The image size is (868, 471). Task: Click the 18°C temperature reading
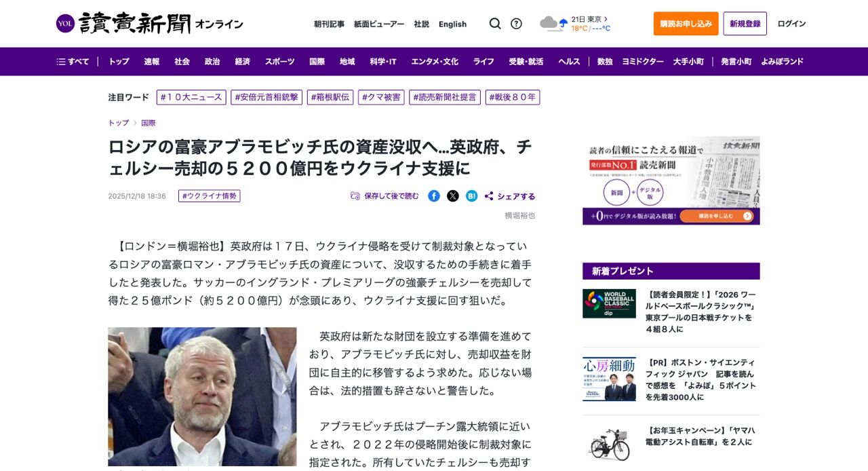(579, 29)
